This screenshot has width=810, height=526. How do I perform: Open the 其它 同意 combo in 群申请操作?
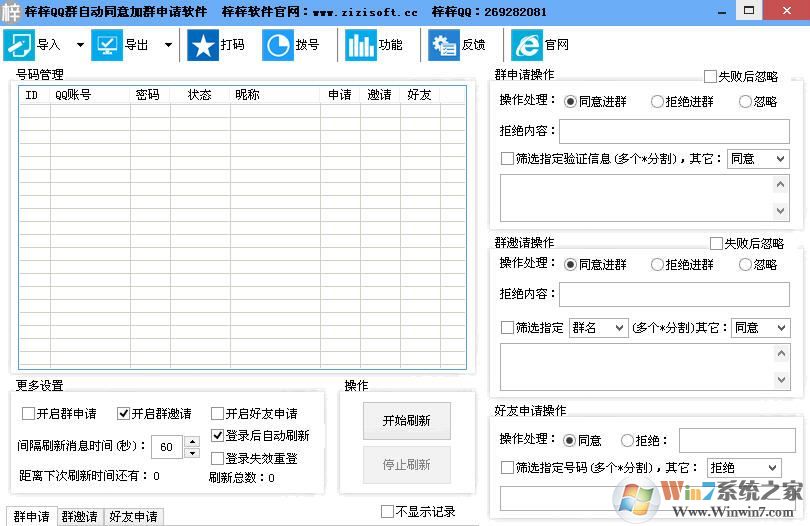(758, 159)
